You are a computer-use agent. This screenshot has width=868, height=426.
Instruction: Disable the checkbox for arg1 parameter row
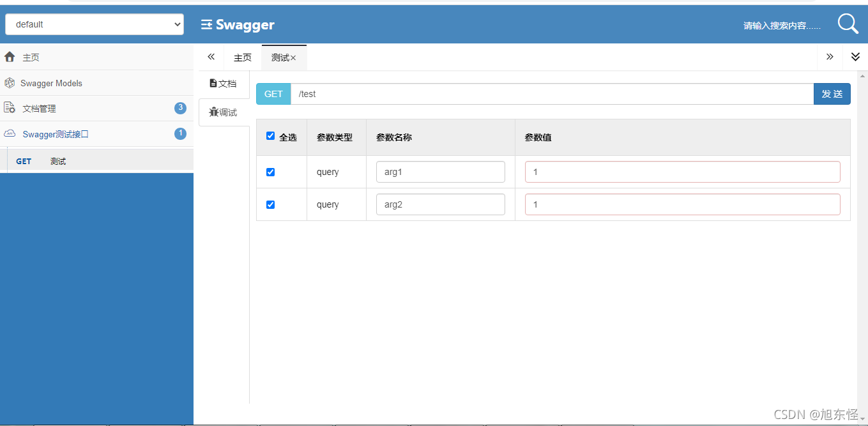[270, 172]
